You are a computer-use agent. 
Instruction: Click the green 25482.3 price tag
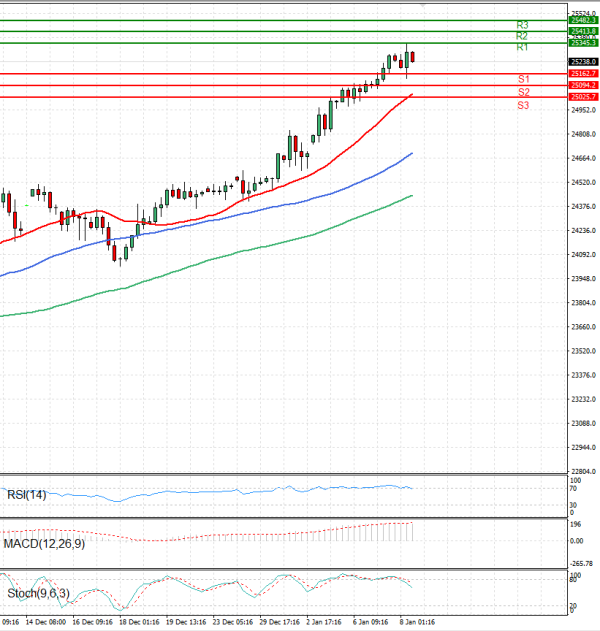tap(582, 20)
